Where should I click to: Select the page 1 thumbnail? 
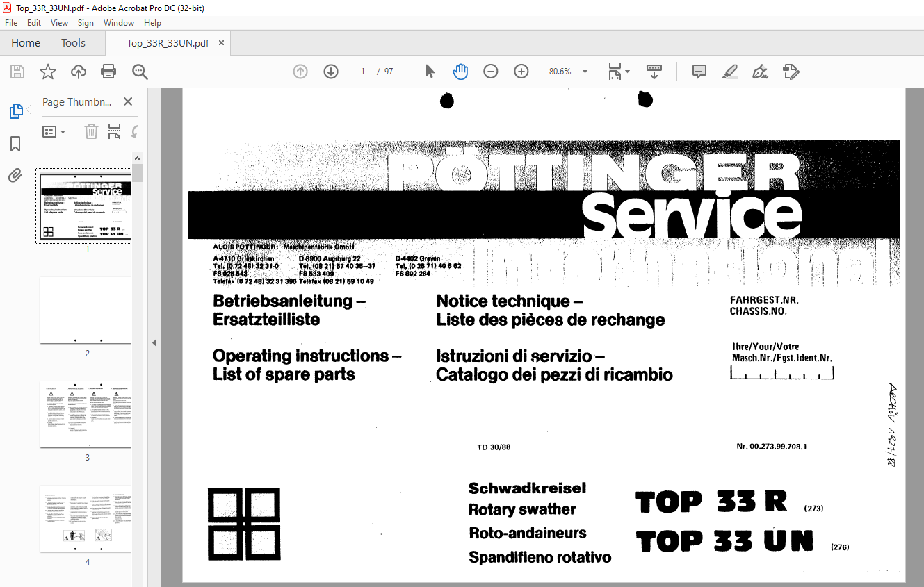pyautogui.click(x=86, y=207)
